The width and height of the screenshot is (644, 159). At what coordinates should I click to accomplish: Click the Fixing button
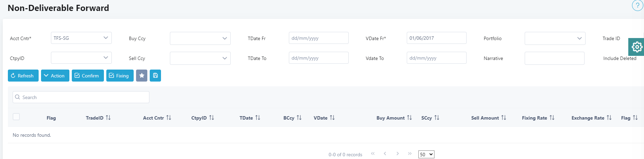(120, 76)
